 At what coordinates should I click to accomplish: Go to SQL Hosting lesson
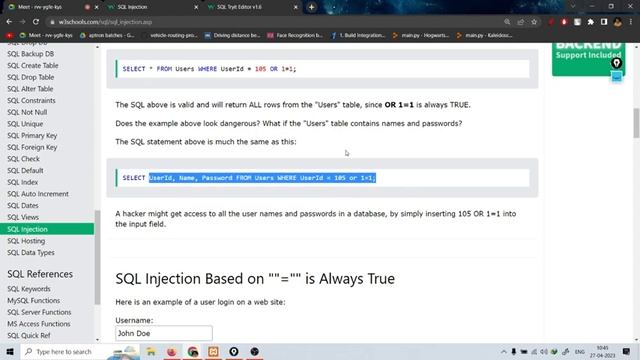tap(26, 241)
